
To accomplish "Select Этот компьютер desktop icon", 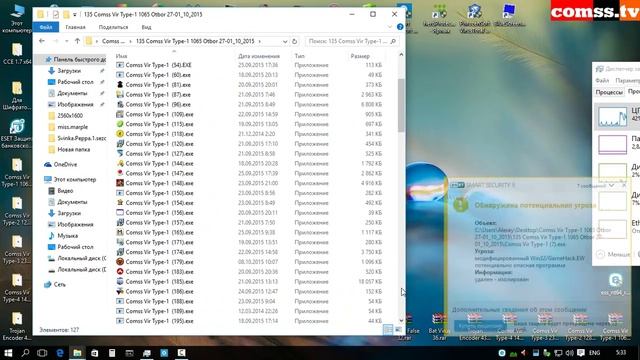I will pyautogui.click(x=16, y=18).
